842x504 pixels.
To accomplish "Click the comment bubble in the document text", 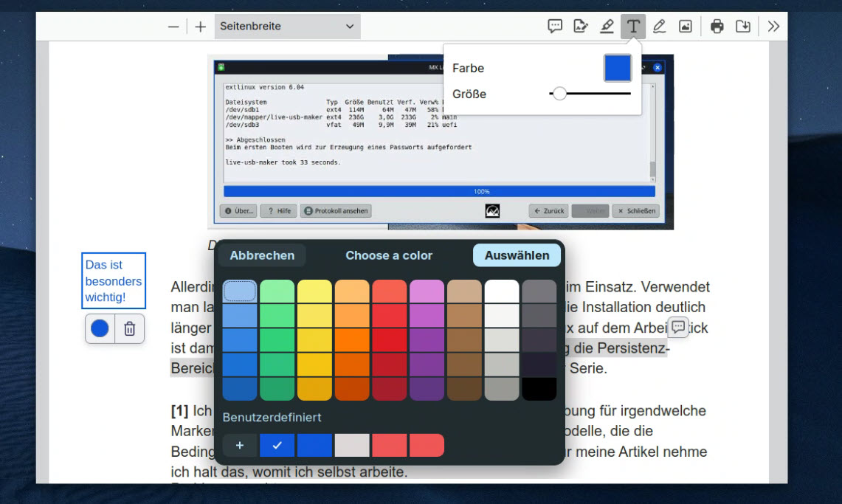I will click(678, 327).
